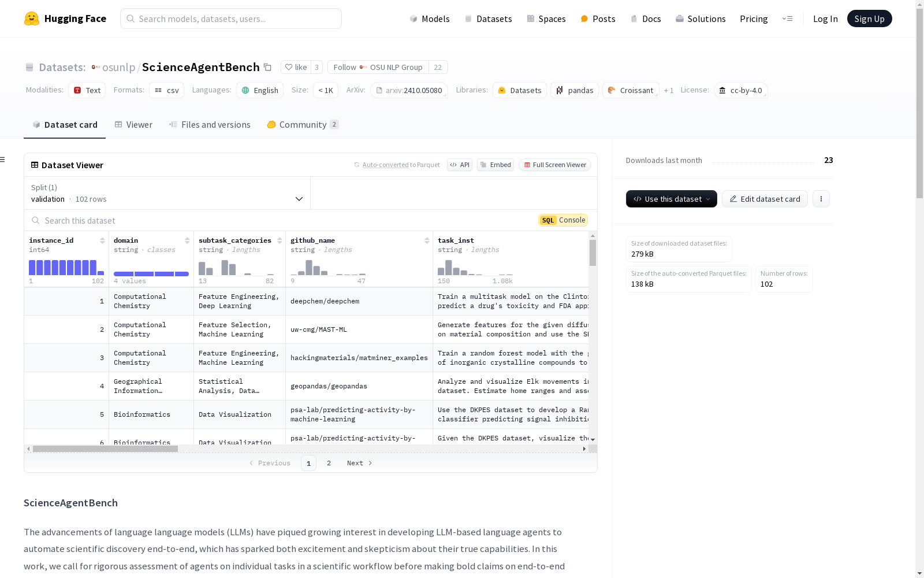Image resolution: width=924 pixels, height=578 pixels.
Task: Open the Posts nav item
Action: (x=598, y=18)
